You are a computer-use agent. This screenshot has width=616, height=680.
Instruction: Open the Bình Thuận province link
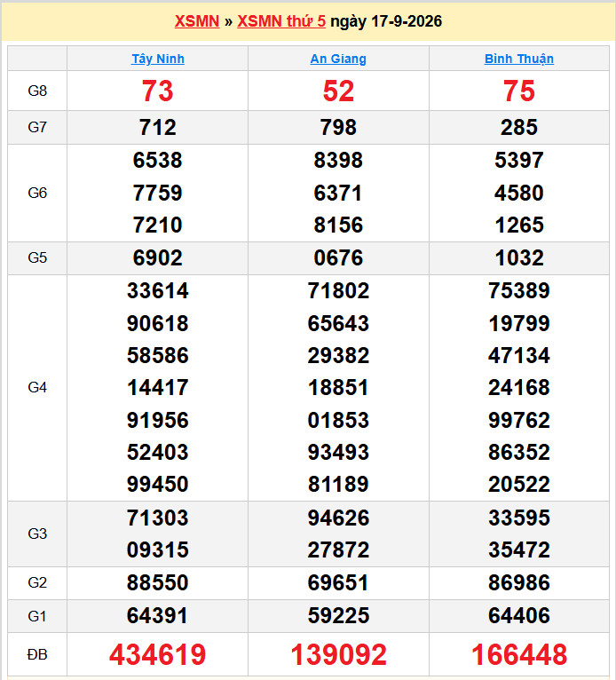pos(519,59)
